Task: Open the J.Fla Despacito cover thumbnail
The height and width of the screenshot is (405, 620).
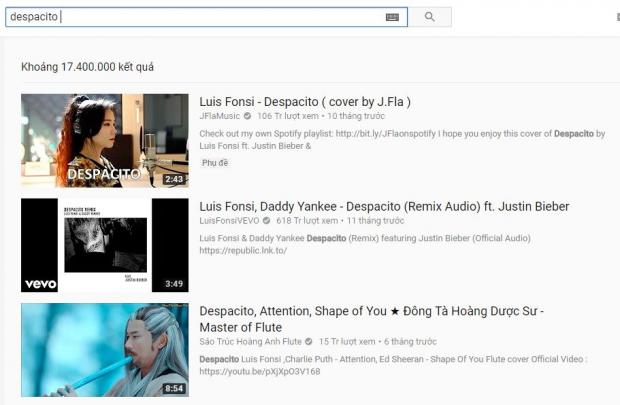Action: (x=104, y=140)
